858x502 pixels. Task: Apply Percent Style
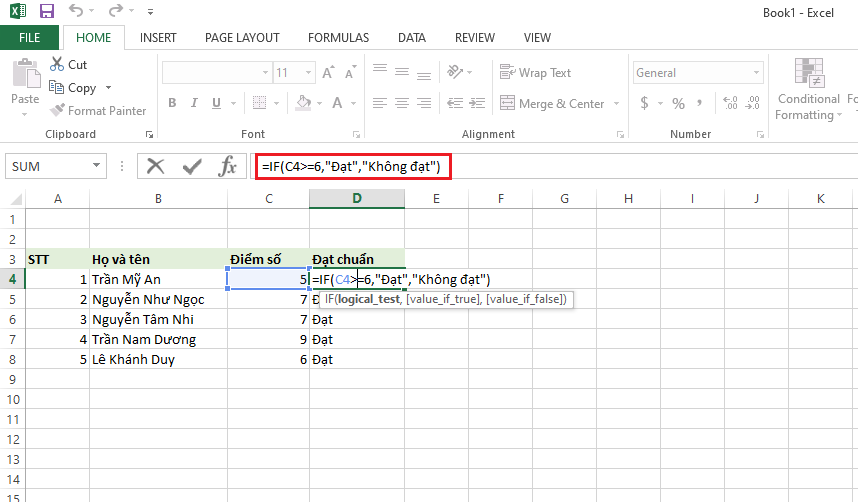(679, 103)
